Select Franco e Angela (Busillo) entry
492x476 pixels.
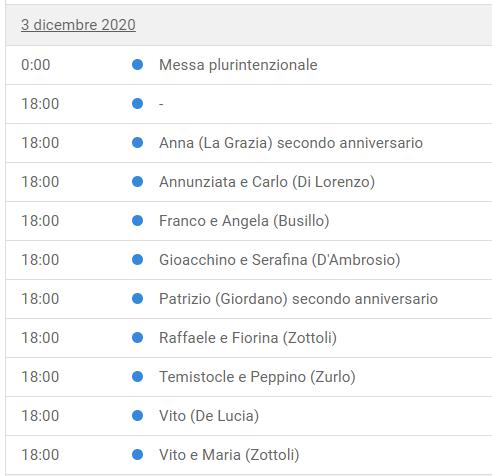click(x=244, y=221)
